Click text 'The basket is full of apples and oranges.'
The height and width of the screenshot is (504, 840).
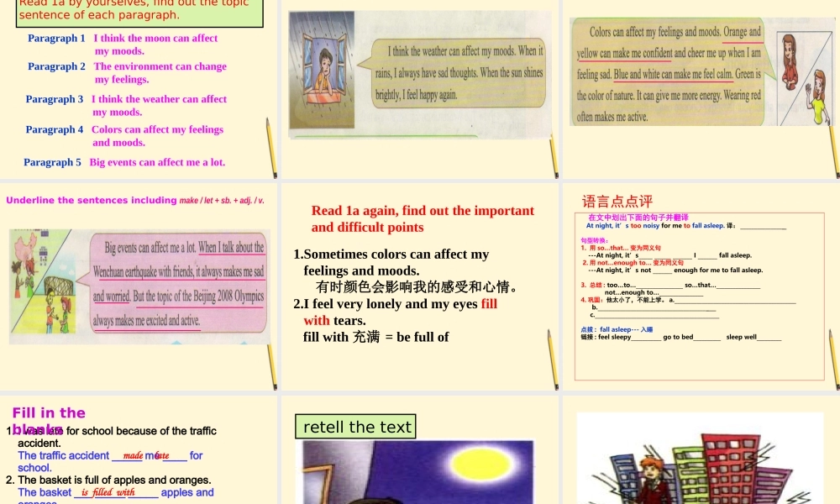coord(114,480)
